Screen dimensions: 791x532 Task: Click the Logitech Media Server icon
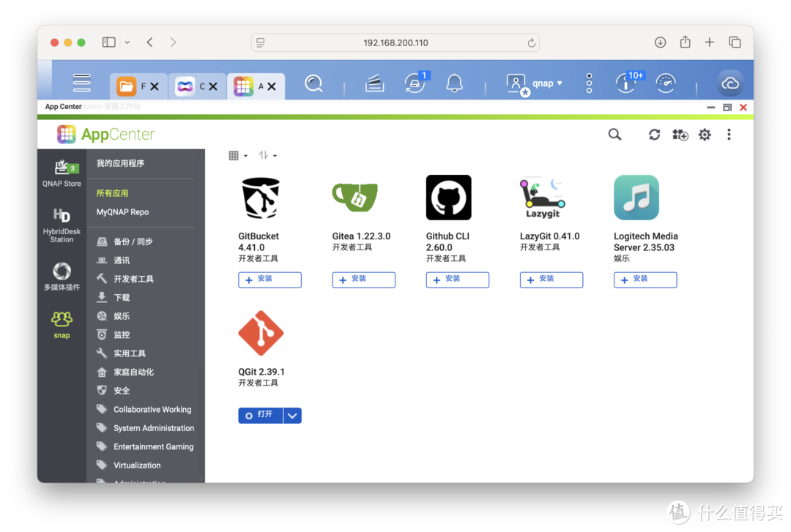[x=636, y=198]
